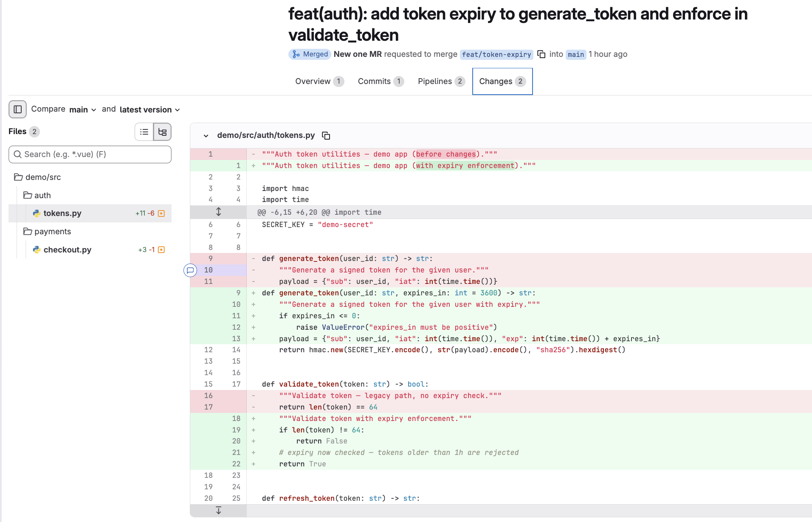This screenshot has height=522, width=812.
Task: Open the Pipelines tab
Action: point(441,81)
